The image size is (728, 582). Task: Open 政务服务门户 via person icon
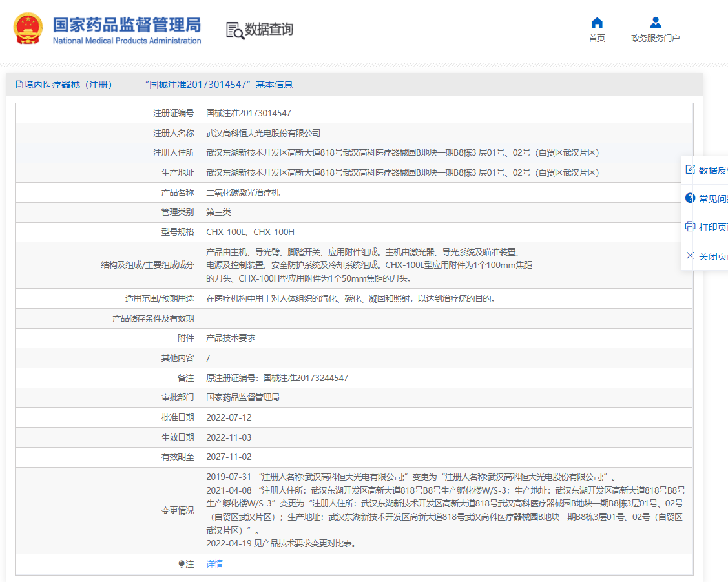click(655, 22)
